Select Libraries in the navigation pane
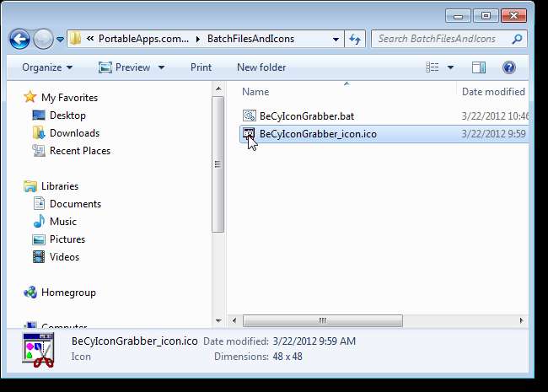The image size is (548, 392). tap(60, 186)
